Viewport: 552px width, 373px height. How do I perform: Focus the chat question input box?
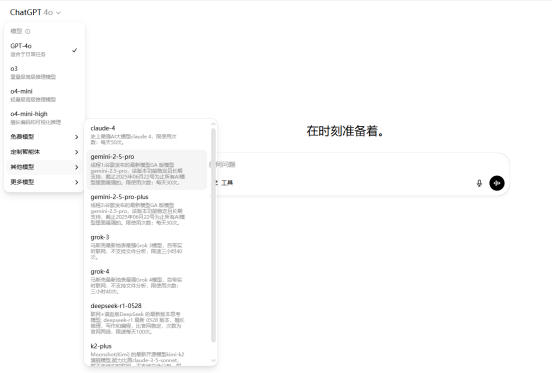tap(359, 164)
